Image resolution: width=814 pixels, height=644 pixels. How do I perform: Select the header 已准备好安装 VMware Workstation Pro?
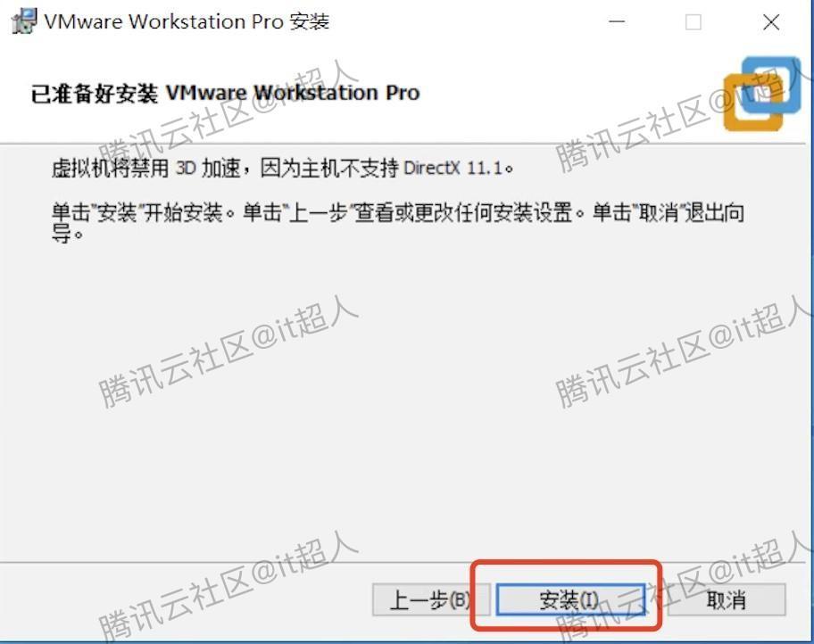pyautogui.click(x=223, y=92)
